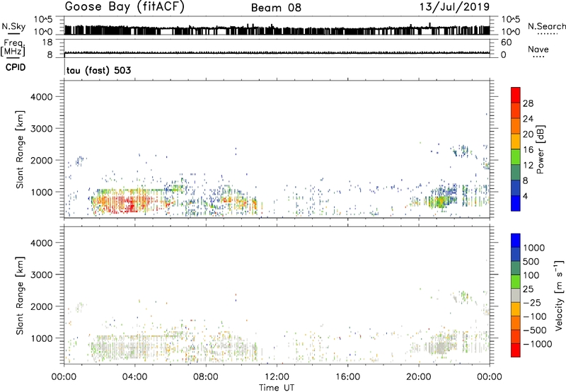Click the red bottom of Velocity colorbar
The width and height of the screenshot is (566, 392).
coord(516,350)
